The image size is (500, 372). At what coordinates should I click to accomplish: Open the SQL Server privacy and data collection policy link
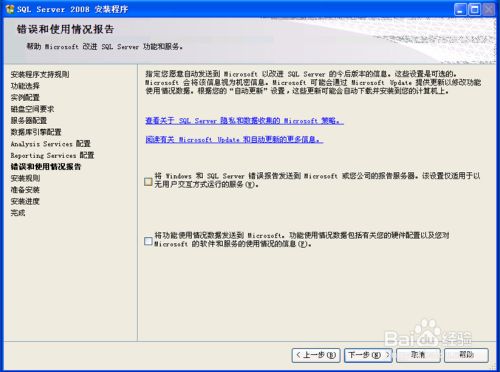point(244,121)
